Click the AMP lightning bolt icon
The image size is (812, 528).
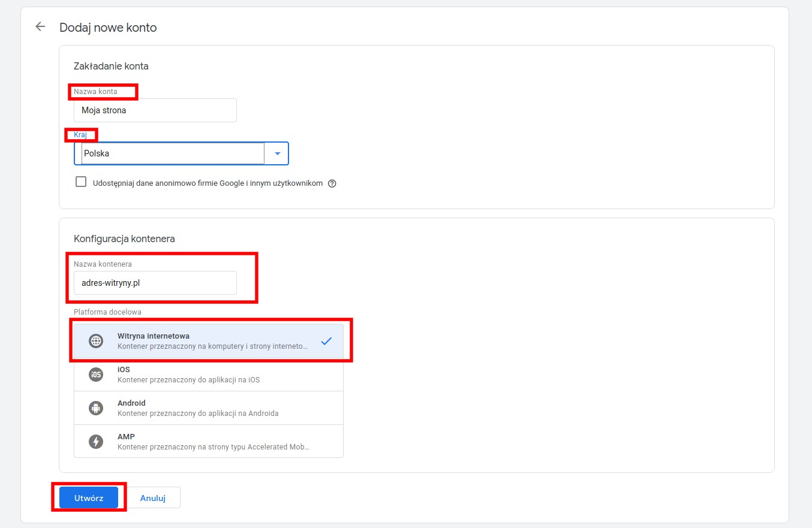click(96, 442)
